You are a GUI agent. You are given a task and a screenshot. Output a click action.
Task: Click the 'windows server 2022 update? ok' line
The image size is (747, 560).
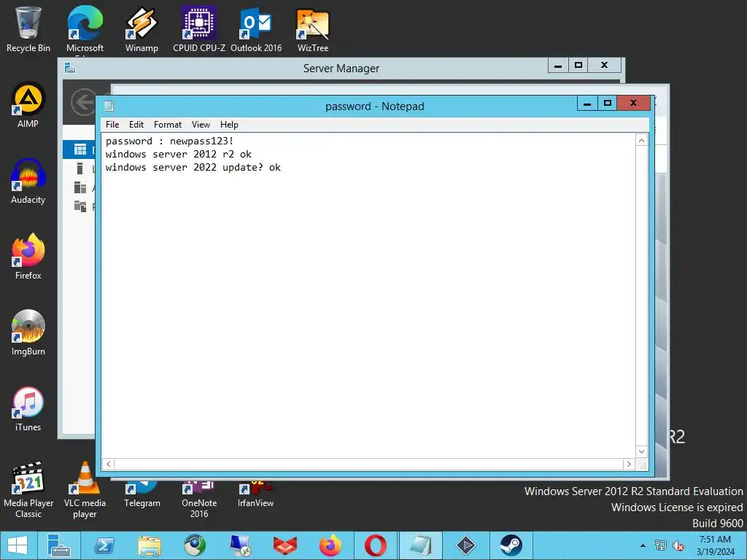[x=193, y=168]
